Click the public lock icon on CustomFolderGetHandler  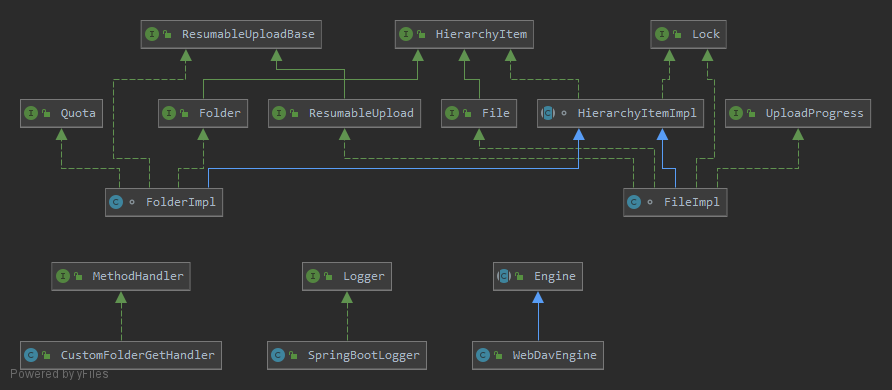tap(46, 356)
